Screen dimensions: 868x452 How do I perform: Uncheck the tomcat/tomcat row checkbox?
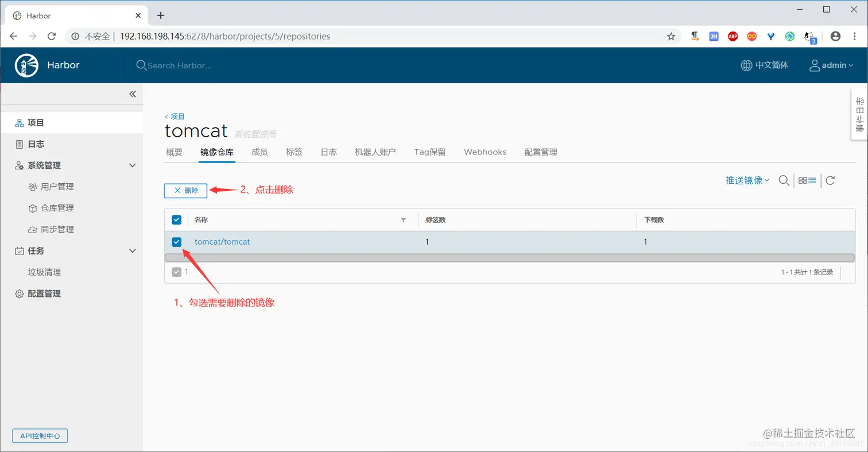177,242
